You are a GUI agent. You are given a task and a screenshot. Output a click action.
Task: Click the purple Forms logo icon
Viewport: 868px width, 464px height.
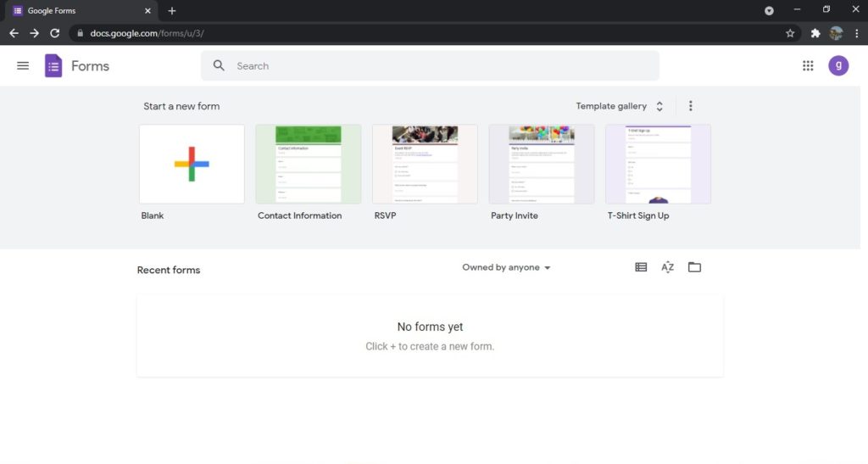[x=53, y=66]
